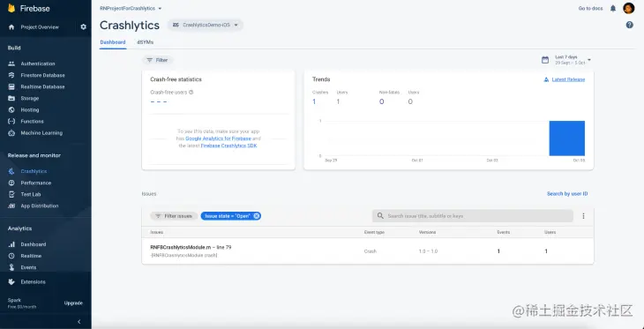
Task: Open project settings gear icon
Action: tap(84, 27)
